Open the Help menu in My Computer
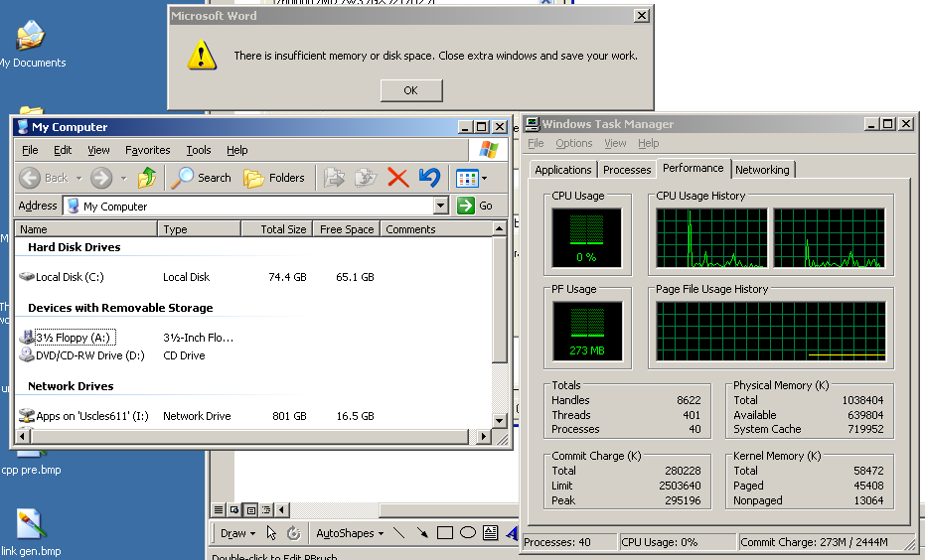Image resolution: width=925 pixels, height=560 pixels. (237, 150)
